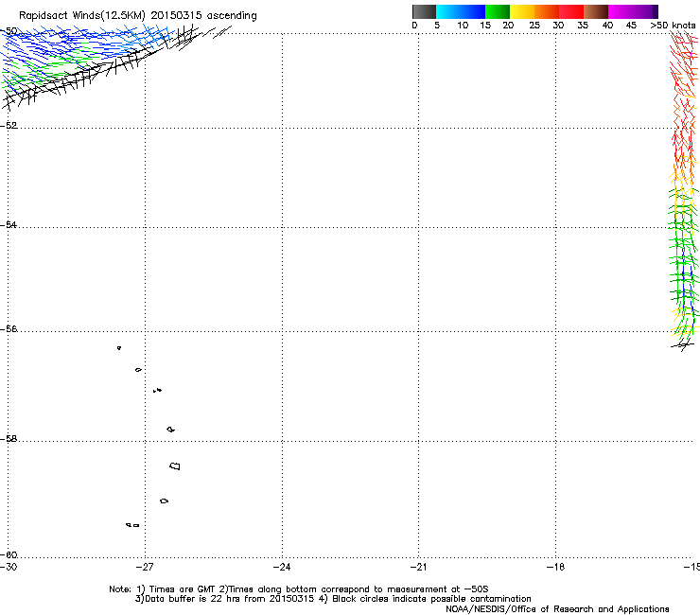Click the largest island outline below -58

coord(175,466)
